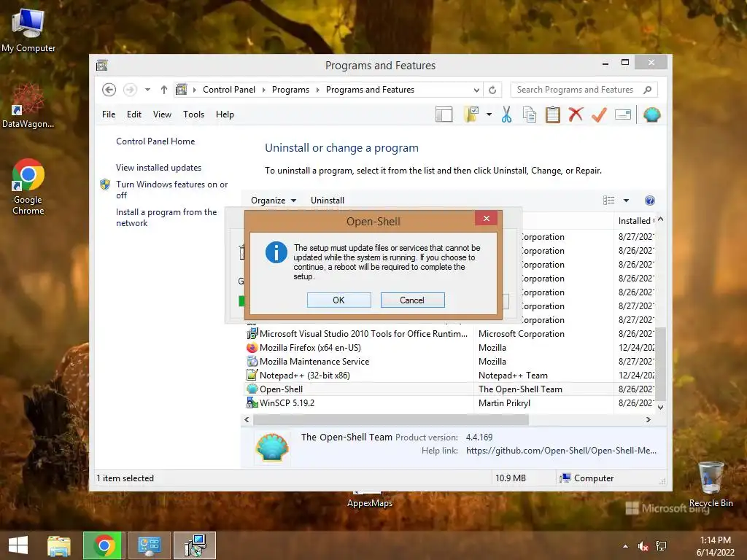Screen dimensions: 747x560
Task: Open the Edit menu
Action: 134,114
